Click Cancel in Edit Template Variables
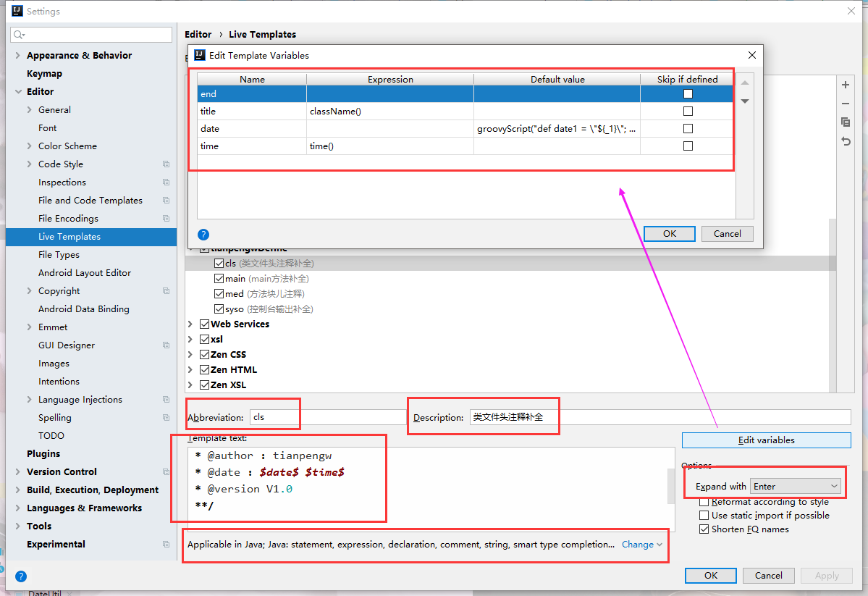Image resolution: width=868 pixels, height=596 pixels. pos(727,234)
